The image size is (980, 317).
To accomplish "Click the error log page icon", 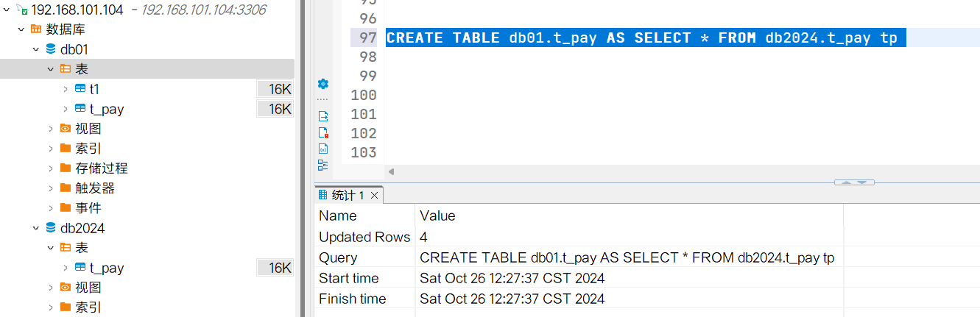I will [x=322, y=132].
